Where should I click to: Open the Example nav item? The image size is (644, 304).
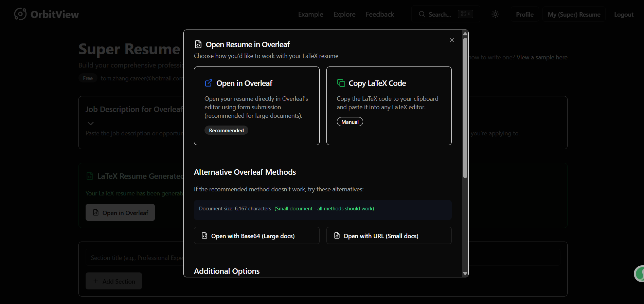click(x=310, y=14)
